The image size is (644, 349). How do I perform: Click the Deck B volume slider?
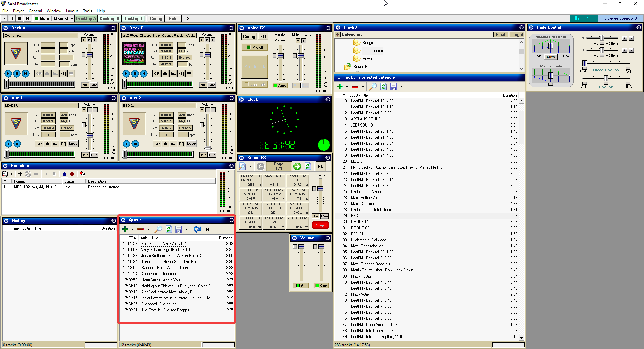[208, 55]
